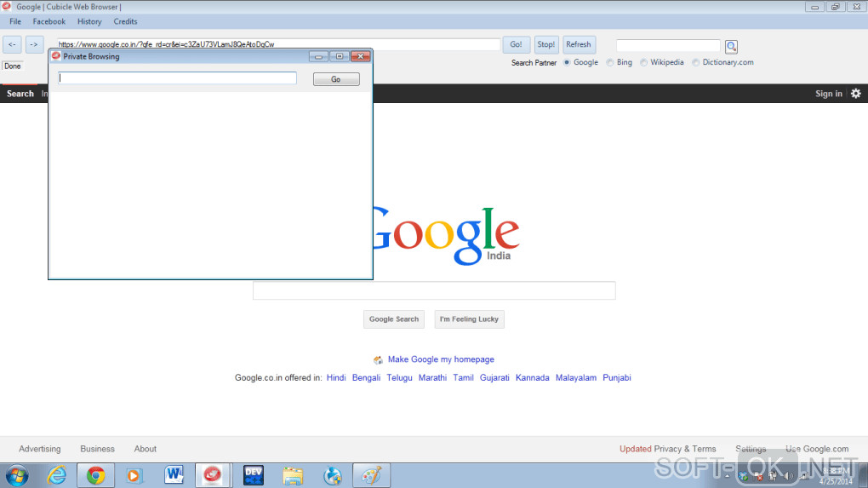The width and height of the screenshot is (868, 488).
Task: Open Business footer link
Action: (x=97, y=449)
